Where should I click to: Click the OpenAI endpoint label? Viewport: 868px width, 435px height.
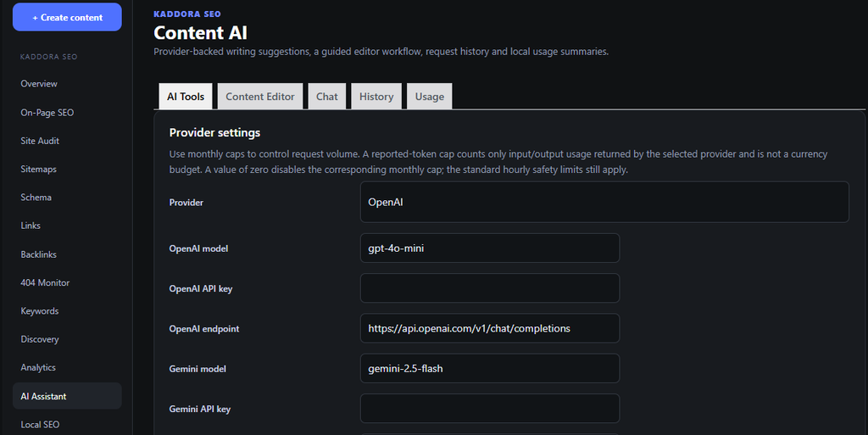pyautogui.click(x=204, y=329)
